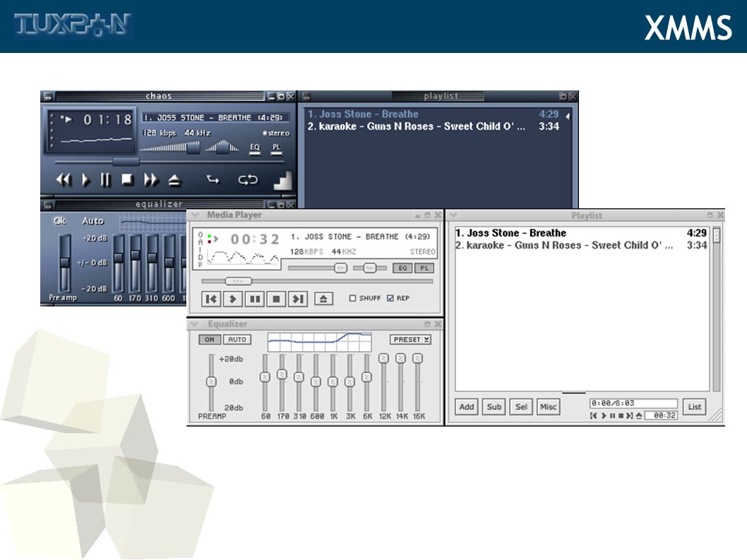
Task: Click 6K band knob in light Equalizer
Action: tap(366, 378)
